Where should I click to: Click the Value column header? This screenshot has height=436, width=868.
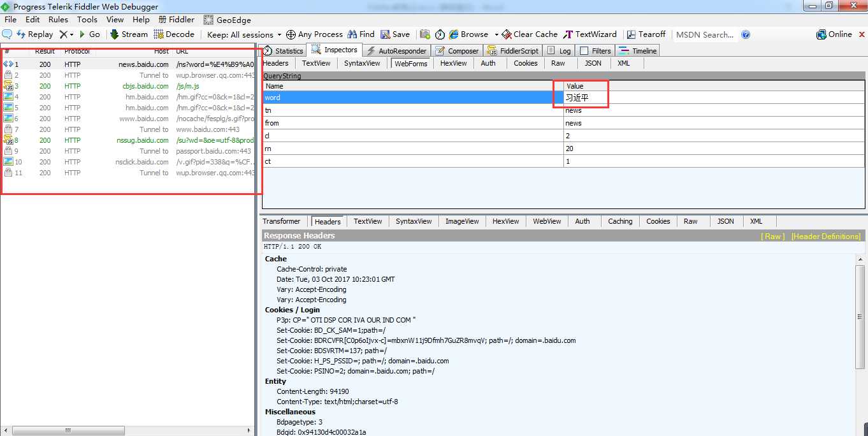[x=714, y=86]
